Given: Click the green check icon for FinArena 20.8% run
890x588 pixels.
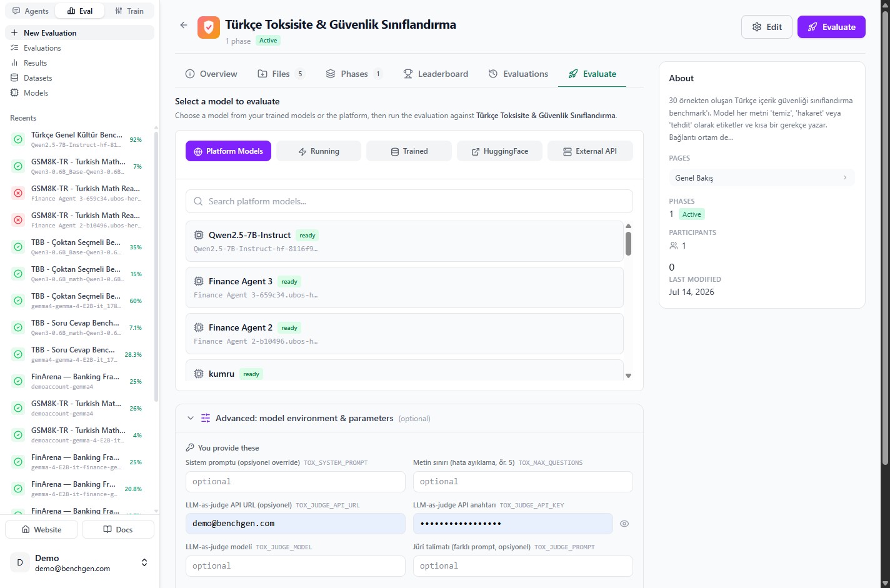Looking at the screenshot, I should click(18, 489).
